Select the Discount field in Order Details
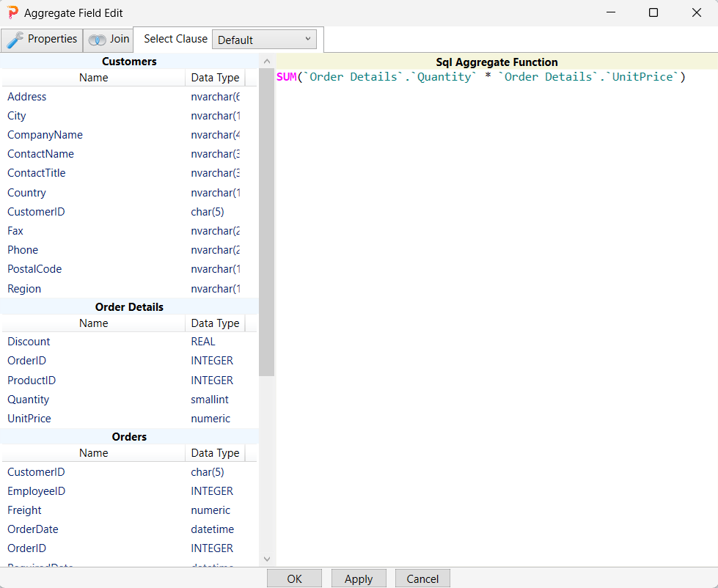 pos(29,342)
